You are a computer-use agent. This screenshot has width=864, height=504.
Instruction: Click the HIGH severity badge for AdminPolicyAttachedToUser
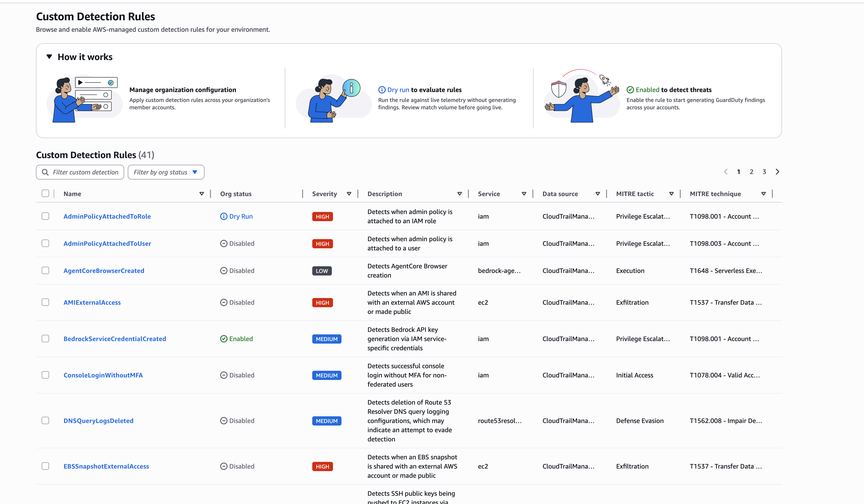click(322, 244)
